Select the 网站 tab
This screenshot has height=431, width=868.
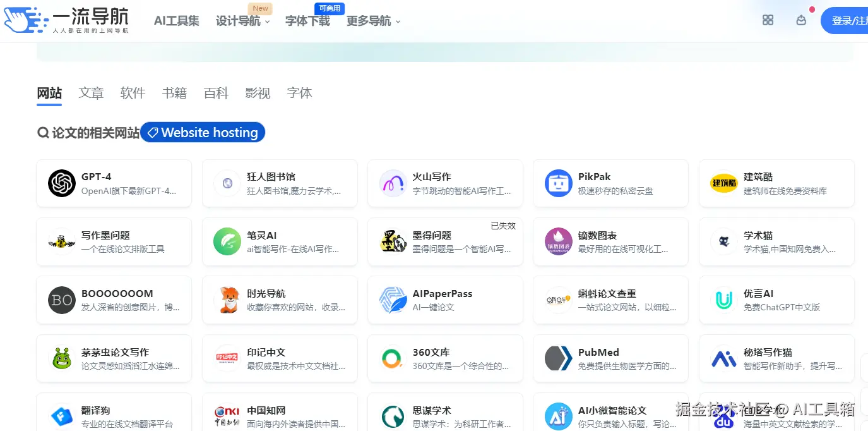click(x=49, y=93)
